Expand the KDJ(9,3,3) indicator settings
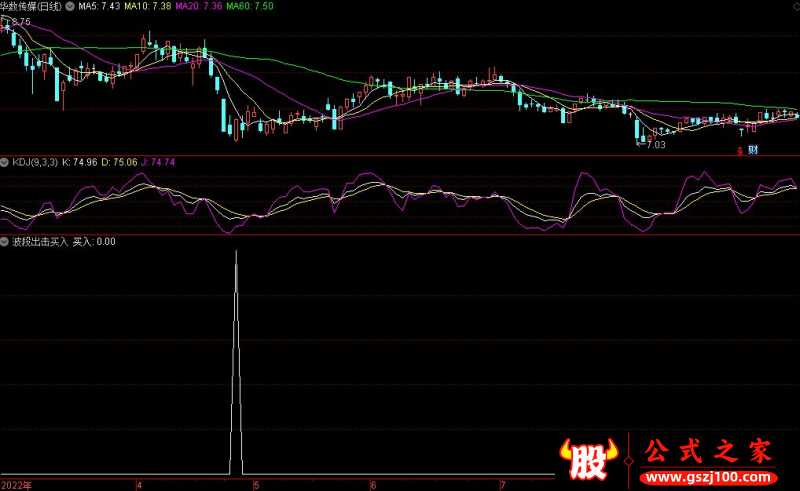 tap(35, 161)
